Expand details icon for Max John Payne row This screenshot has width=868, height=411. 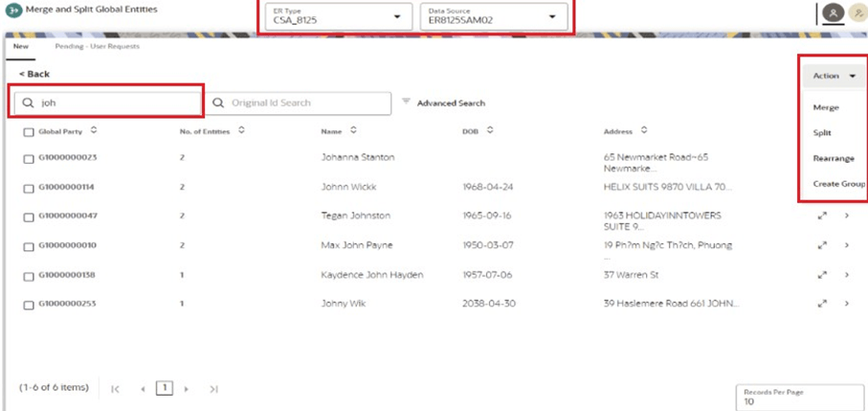(x=822, y=245)
